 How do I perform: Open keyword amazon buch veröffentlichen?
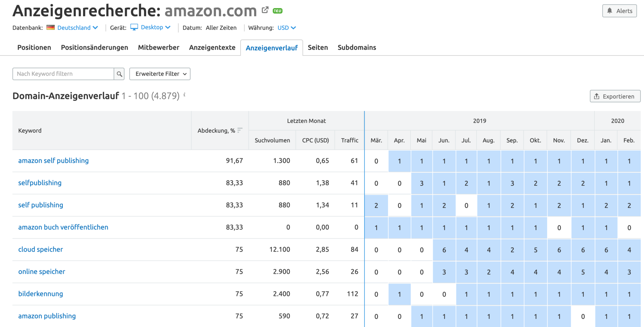coord(63,227)
